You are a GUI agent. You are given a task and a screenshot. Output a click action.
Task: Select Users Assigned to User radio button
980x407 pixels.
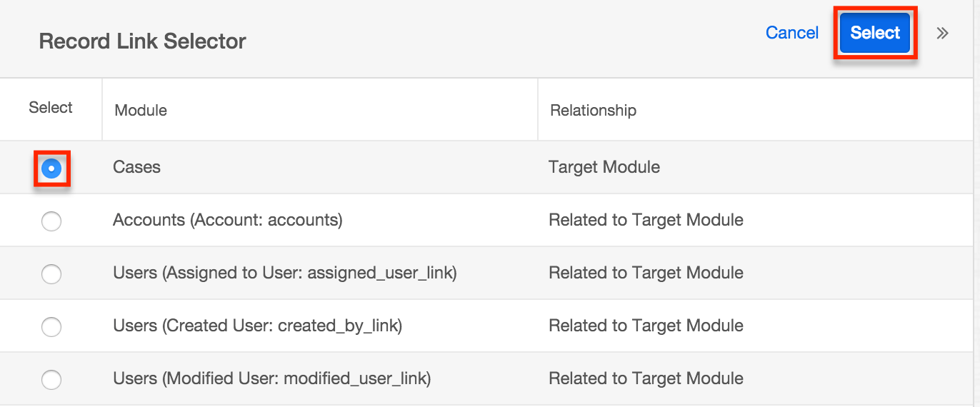51,274
